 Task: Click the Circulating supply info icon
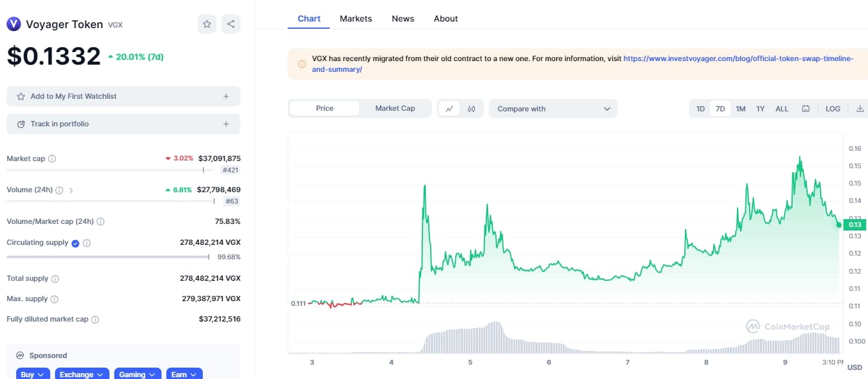(x=87, y=243)
